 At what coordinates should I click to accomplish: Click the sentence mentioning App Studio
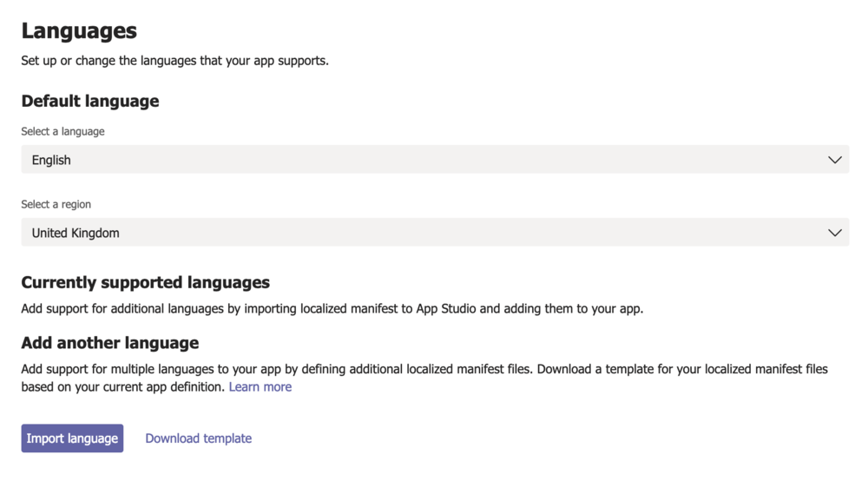332,308
